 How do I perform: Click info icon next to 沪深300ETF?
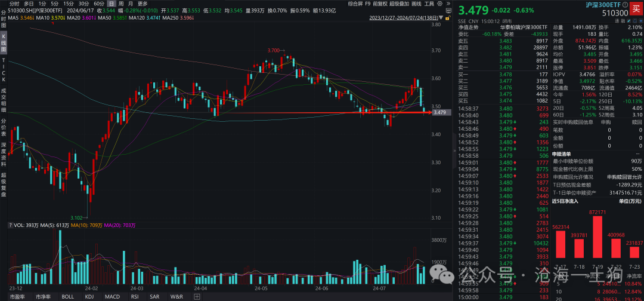625,5
